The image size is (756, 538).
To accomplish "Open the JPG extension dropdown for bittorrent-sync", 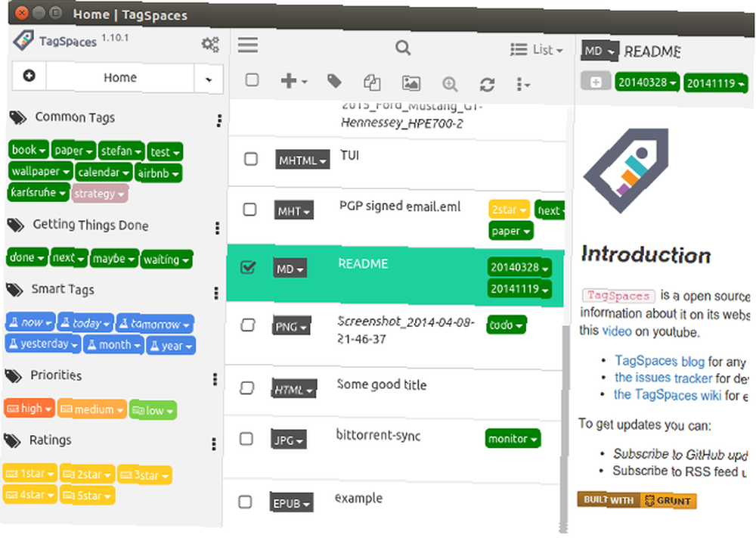I will (x=288, y=440).
